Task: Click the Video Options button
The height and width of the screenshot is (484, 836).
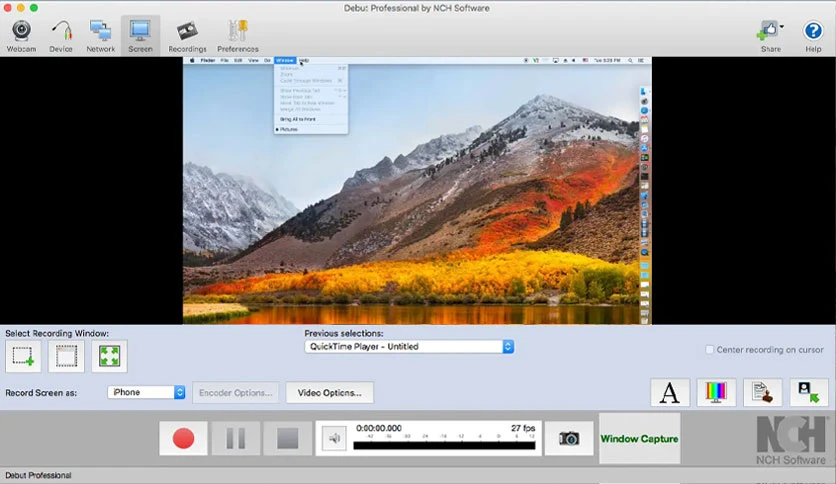Action: coord(329,393)
